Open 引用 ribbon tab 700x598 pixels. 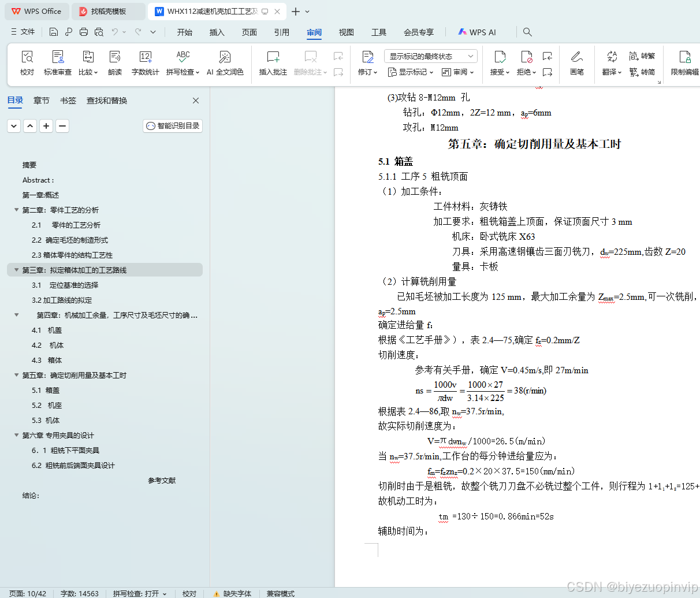tap(282, 32)
